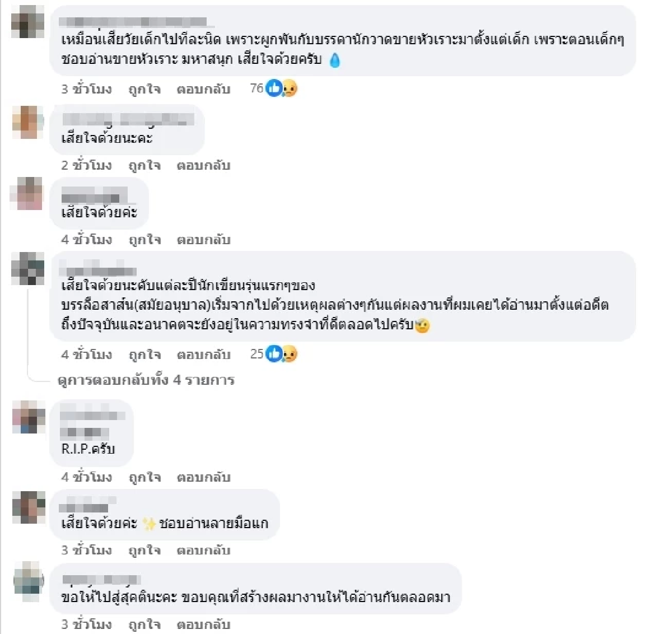Reply to the ชอบอ่านลายมือแก comment
The height and width of the screenshot is (634, 672).
[203, 551]
